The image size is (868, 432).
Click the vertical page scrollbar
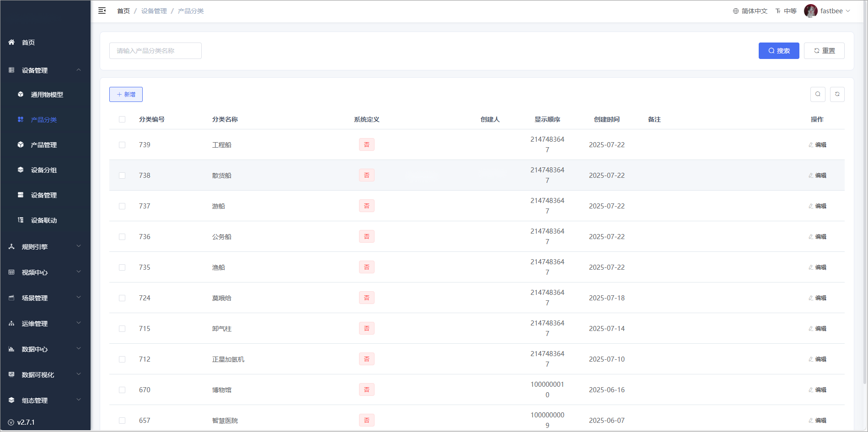864,183
